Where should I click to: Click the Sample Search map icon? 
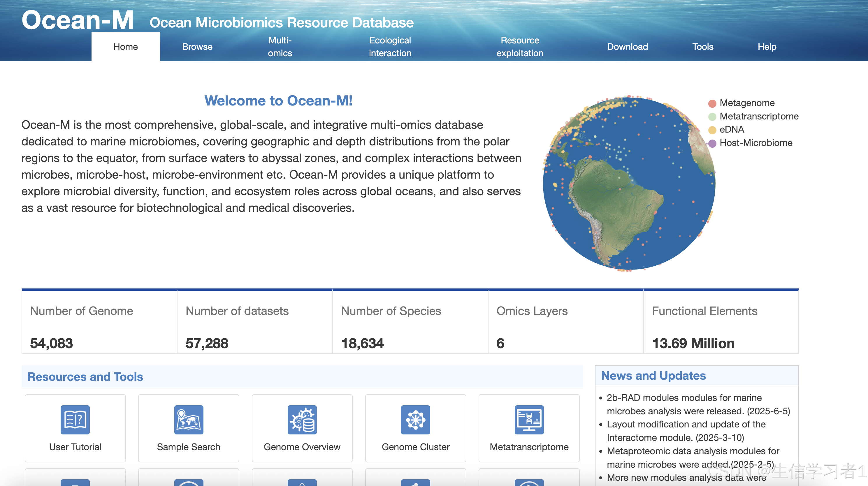pyautogui.click(x=189, y=419)
